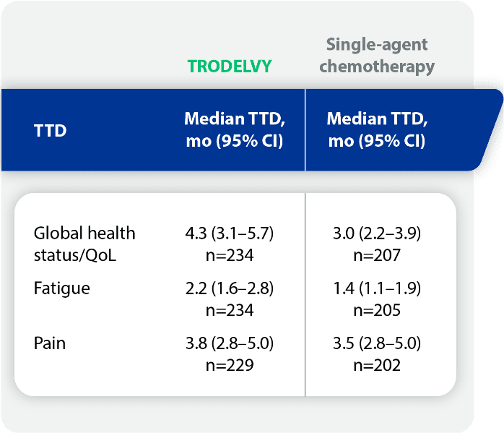
Task: Click the TTD header label
Action: point(51,132)
